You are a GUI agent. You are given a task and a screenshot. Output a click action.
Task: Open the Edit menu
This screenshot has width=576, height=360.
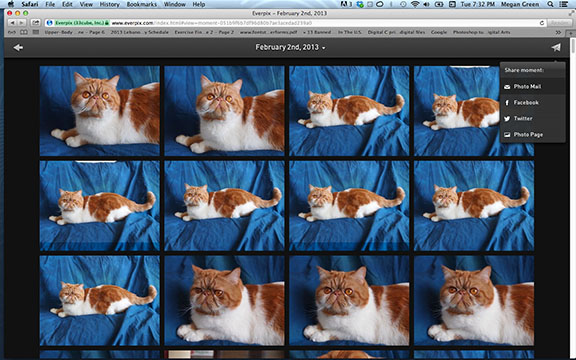(x=67, y=4)
